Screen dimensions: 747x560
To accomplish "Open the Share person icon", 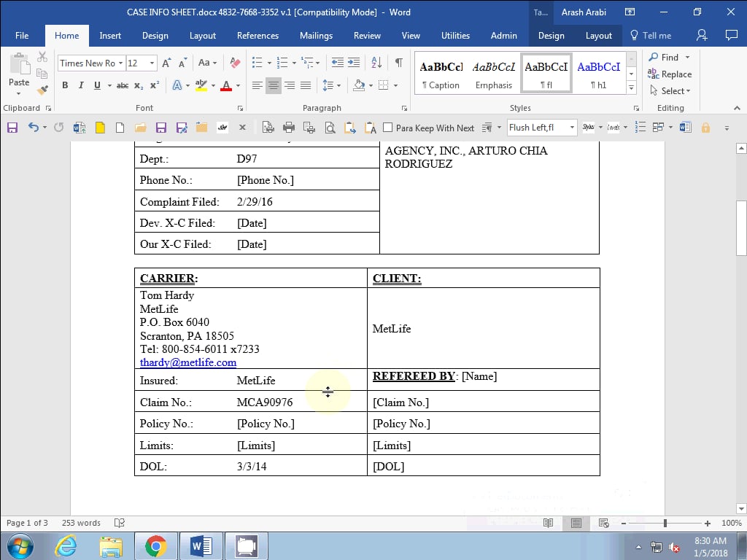I will point(702,35).
